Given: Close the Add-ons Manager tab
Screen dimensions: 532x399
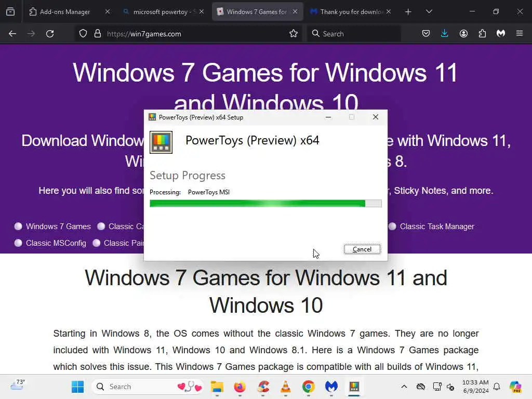Looking at the screenshot, I should (x=108, y=12).
